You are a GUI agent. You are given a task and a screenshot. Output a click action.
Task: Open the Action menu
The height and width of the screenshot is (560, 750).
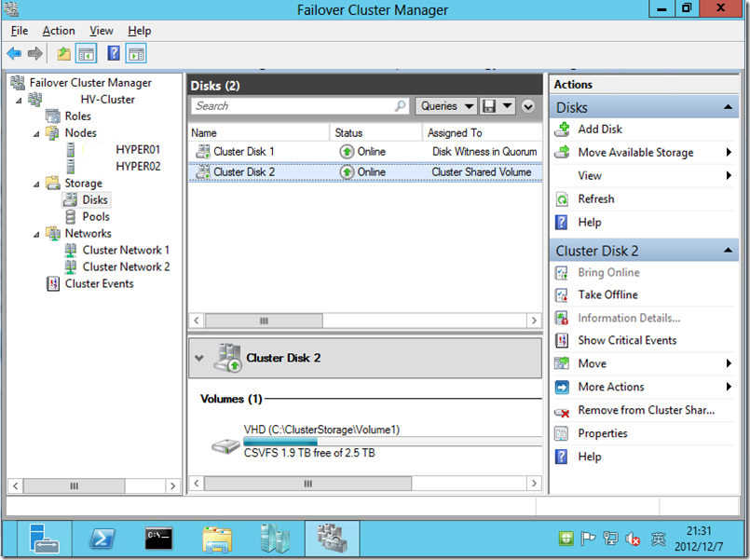59,31
